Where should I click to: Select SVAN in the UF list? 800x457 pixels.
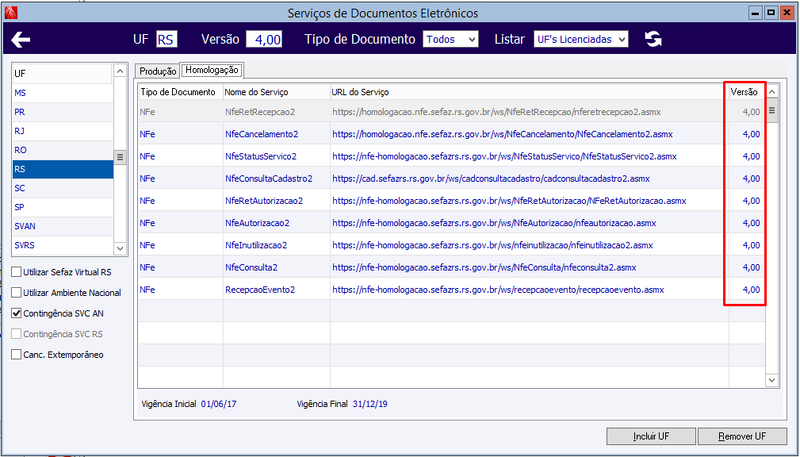[x=62, y=226]
